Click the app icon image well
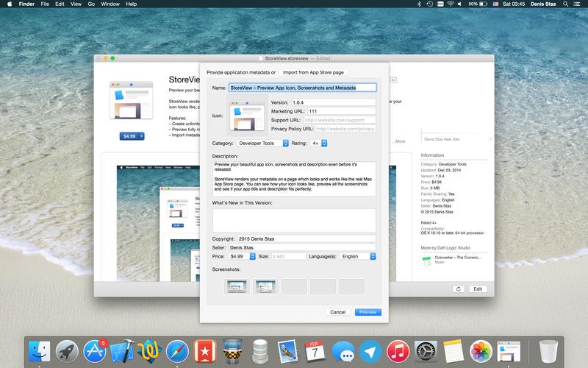Screen dimensions: 588x368 point(245,116)
